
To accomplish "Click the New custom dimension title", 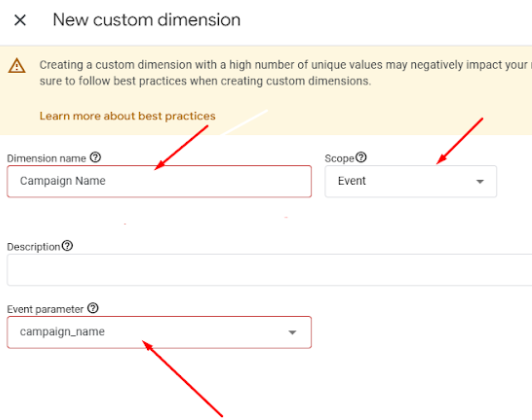I will (147, 20).
